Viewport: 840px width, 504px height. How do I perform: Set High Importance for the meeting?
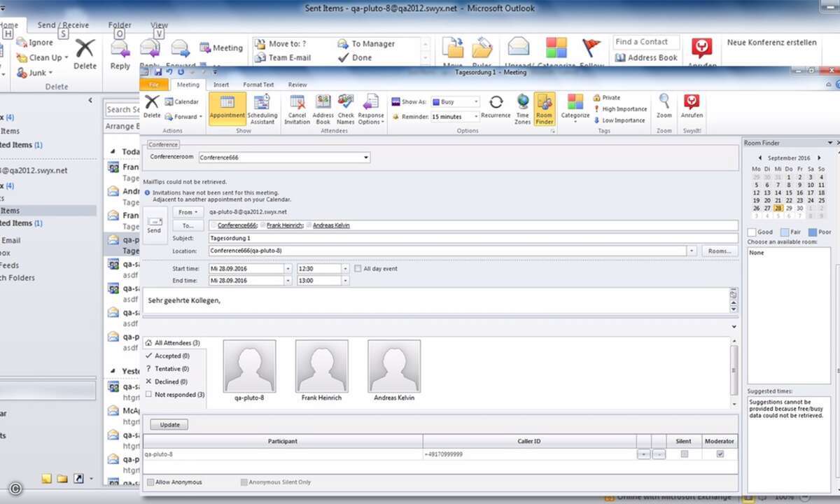pyautogui.click(x=619, y=109)
